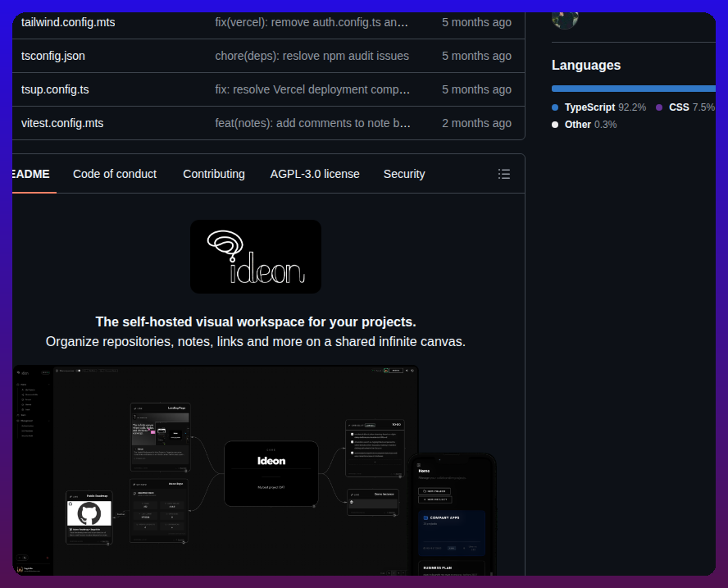
Task: Click '5 months ago' on tsconfig.json row
Action: [476, 57]
